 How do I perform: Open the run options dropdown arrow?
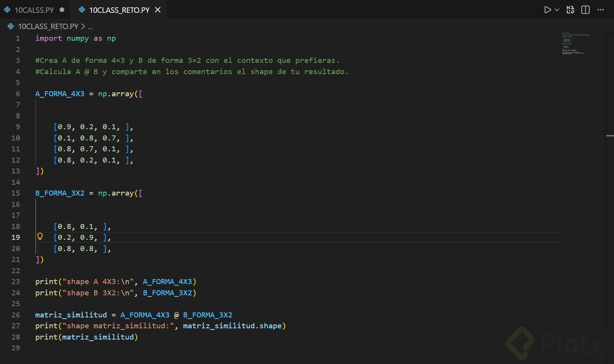[557, 10]
